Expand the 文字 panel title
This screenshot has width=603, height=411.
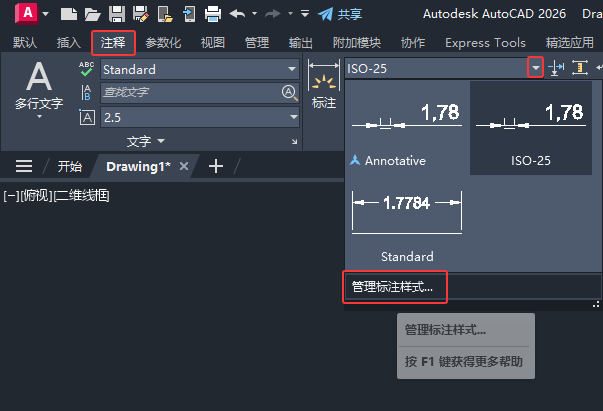(146, 141)
